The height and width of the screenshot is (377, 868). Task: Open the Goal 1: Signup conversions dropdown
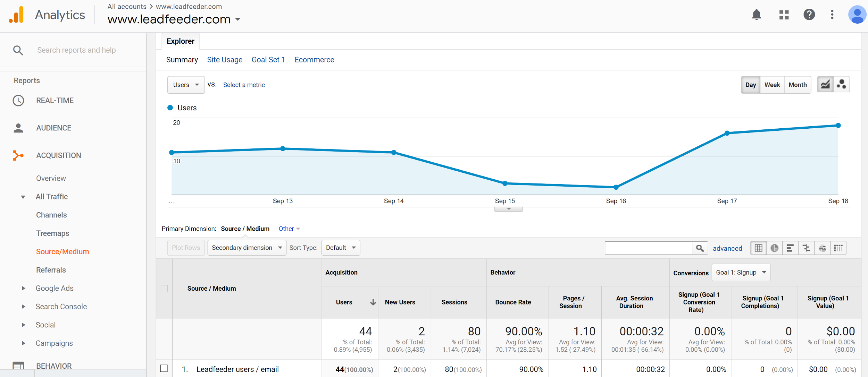(741, 273)
